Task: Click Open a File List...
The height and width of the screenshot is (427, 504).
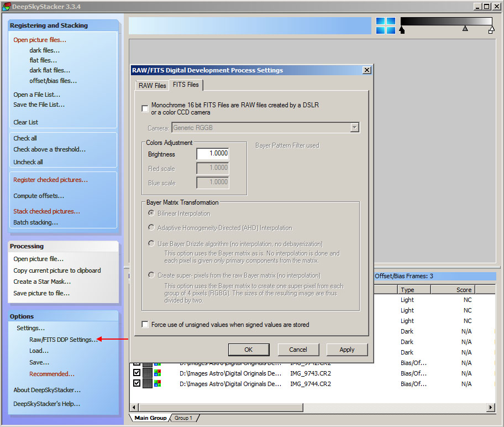Action: click(36, 95)
